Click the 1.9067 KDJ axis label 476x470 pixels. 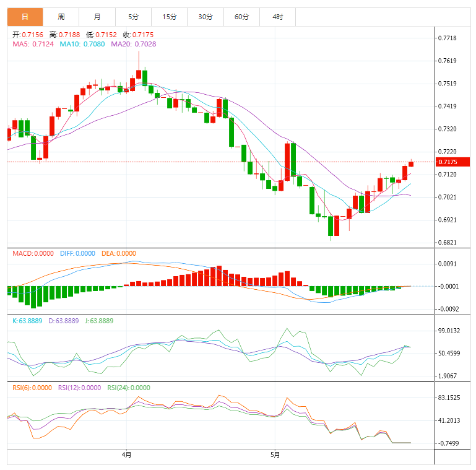448,376
